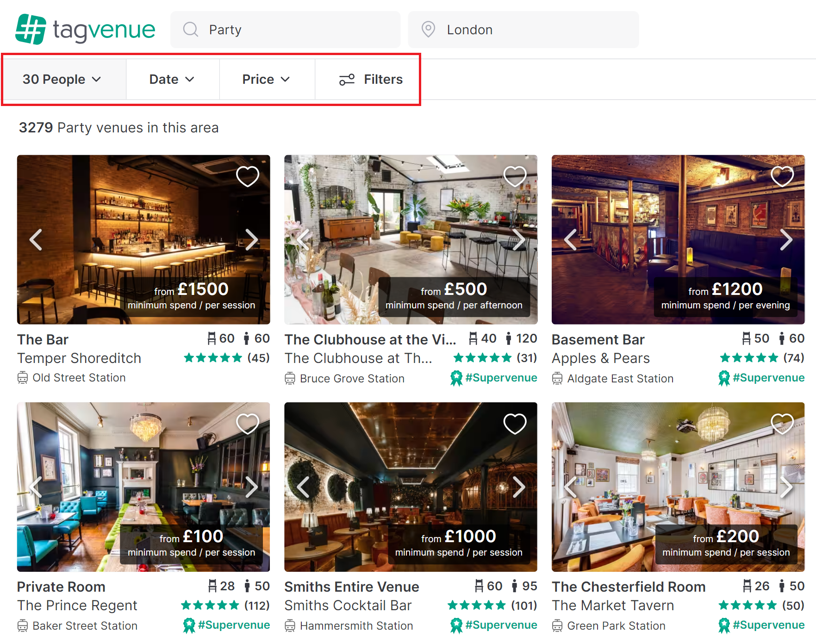816x644 pixels.
Task: Show next photo of Private Room
Action: [251, 487]
